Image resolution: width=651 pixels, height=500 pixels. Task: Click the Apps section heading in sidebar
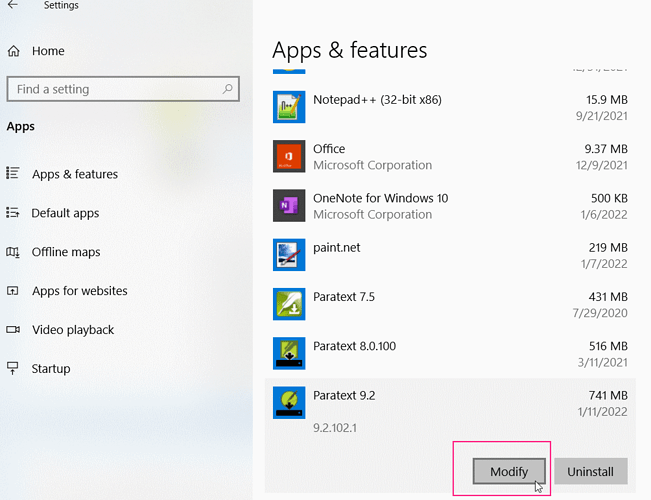(x=21, y=126)
